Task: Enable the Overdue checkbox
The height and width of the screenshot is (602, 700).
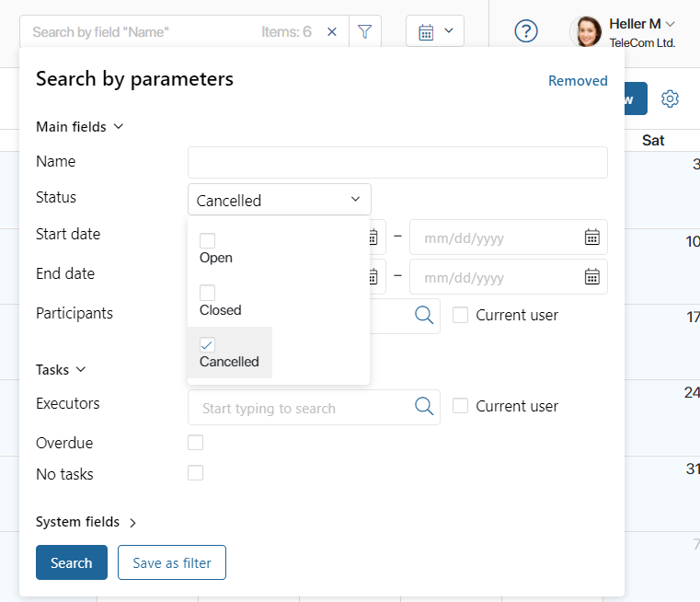Action: pos(196,443)
